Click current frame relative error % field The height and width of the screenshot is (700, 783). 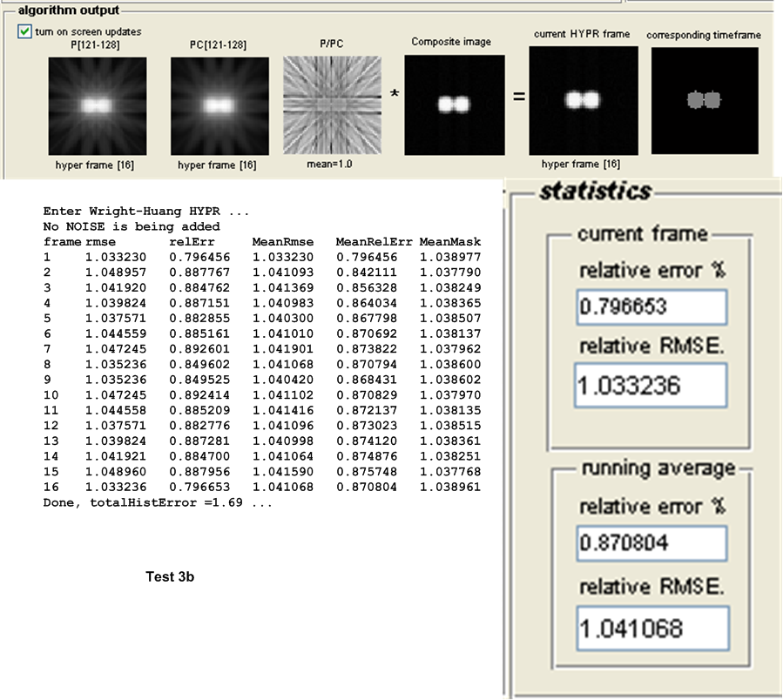(651, 307)
